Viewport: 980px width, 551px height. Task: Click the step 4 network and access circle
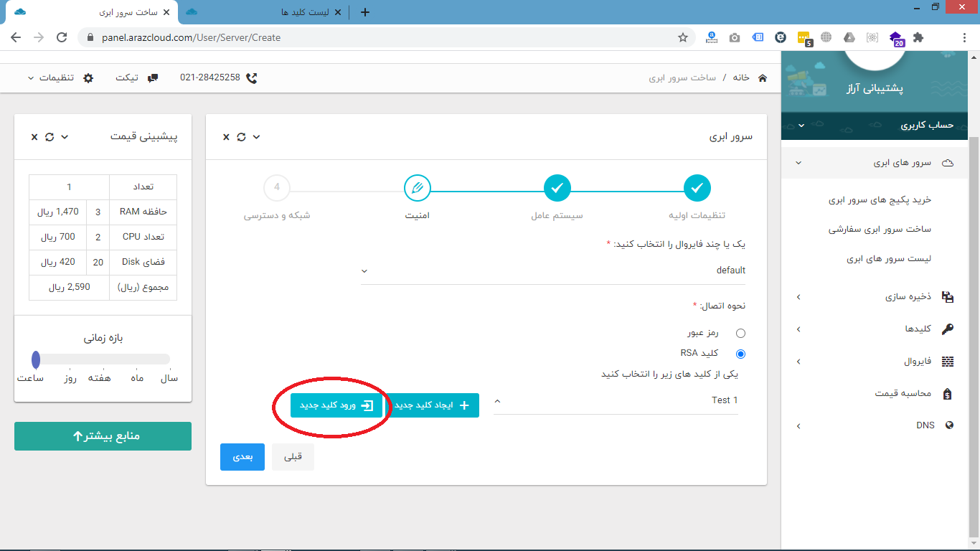pyautogui.click(x=277, y=188)
